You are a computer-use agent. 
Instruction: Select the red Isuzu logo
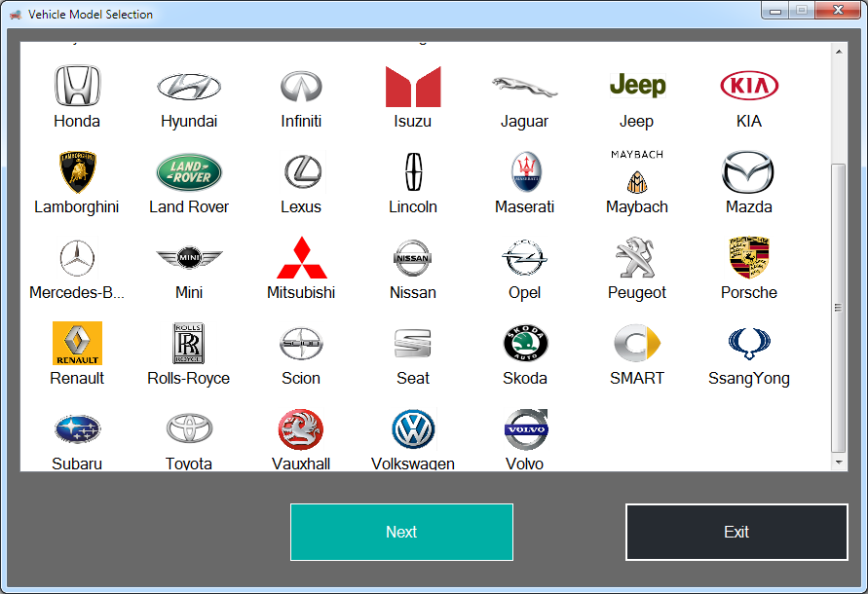pyautogui.click(x=413, y=87)
